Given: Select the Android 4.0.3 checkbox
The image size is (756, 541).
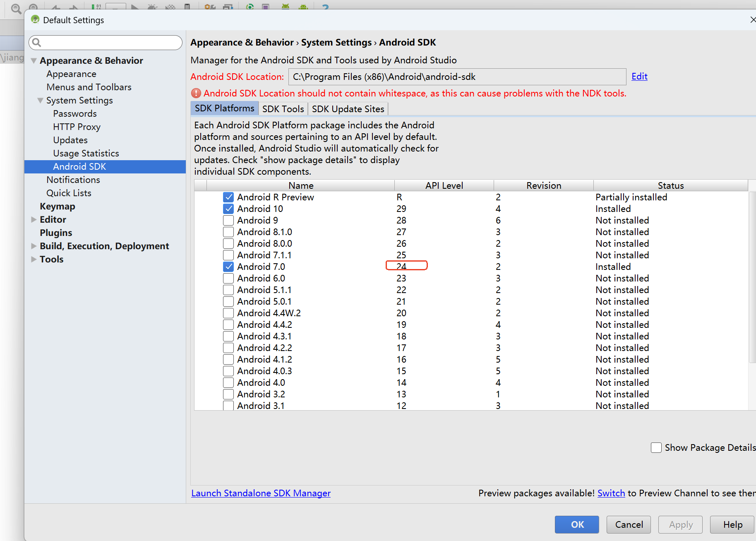Looking at the screenshot, I should point(228,371).
